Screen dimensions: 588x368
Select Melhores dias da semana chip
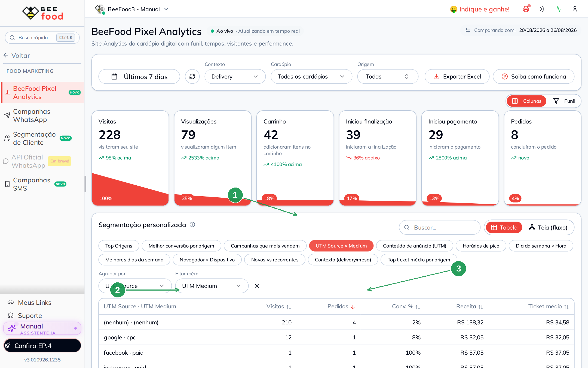(x=134, y=260)
